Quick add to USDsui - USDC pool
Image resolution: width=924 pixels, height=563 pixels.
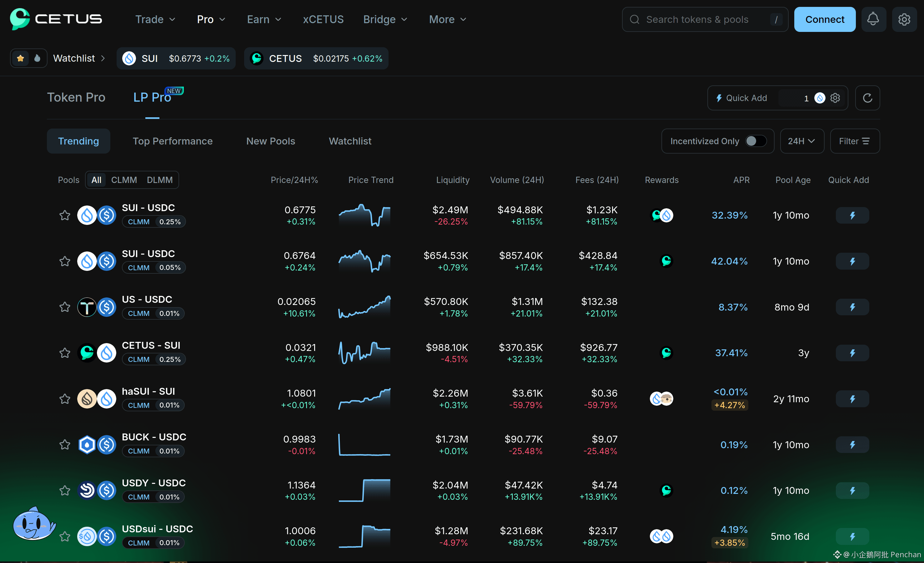point(852,536)
